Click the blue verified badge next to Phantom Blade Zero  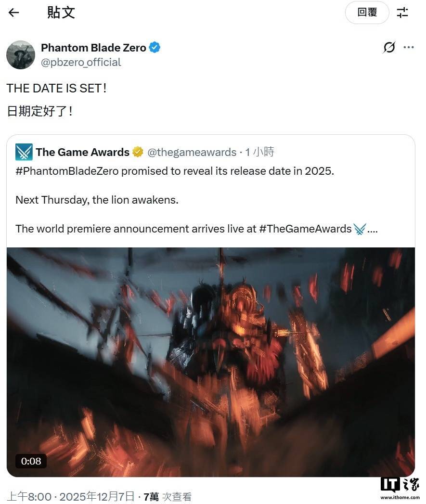tap(154, 47)
